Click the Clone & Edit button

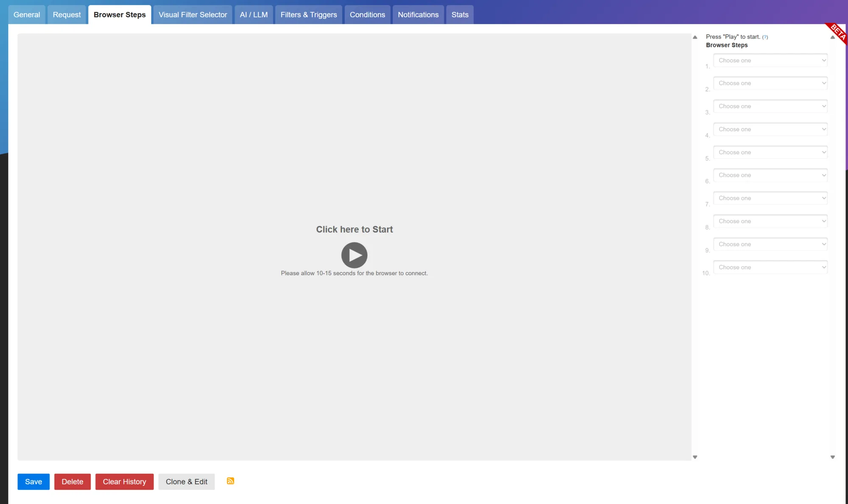pyautogui.click(x=187, y=482)
